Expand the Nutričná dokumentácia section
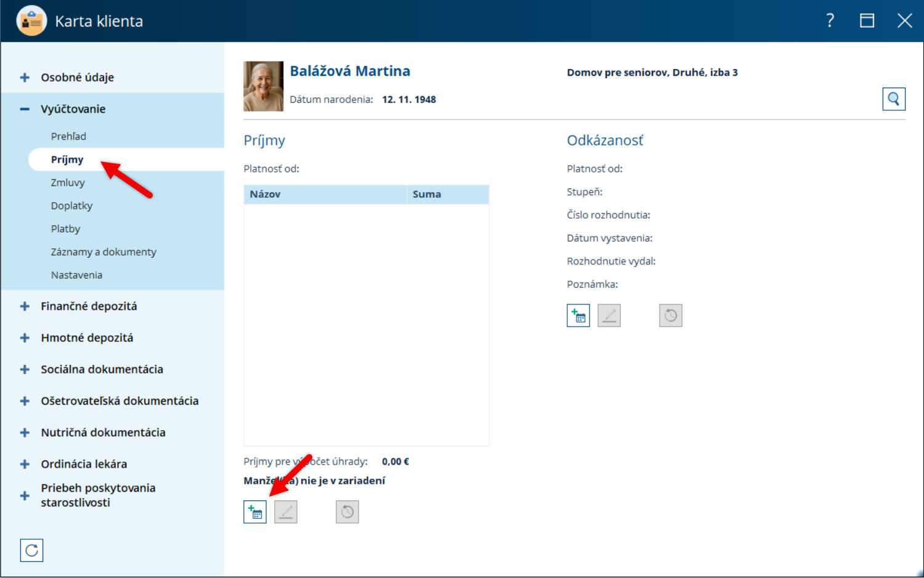This screenshot has width=924, height=578. [x=25, y=433]
